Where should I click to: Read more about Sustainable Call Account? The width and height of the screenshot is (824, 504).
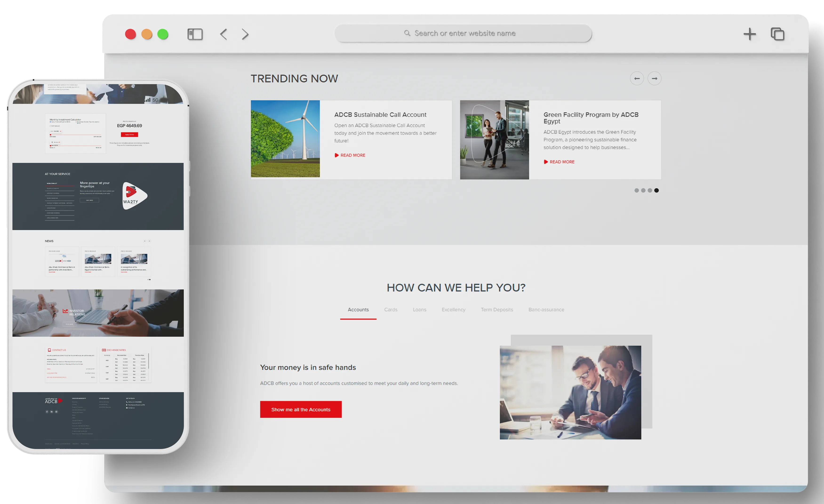(352, 155)
